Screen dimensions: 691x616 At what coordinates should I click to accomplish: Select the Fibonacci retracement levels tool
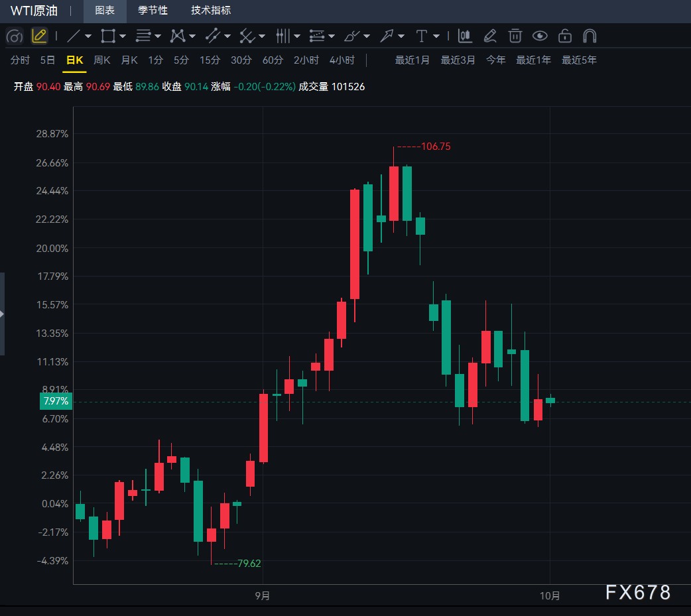pyautogui.click(x=317, y=36)
